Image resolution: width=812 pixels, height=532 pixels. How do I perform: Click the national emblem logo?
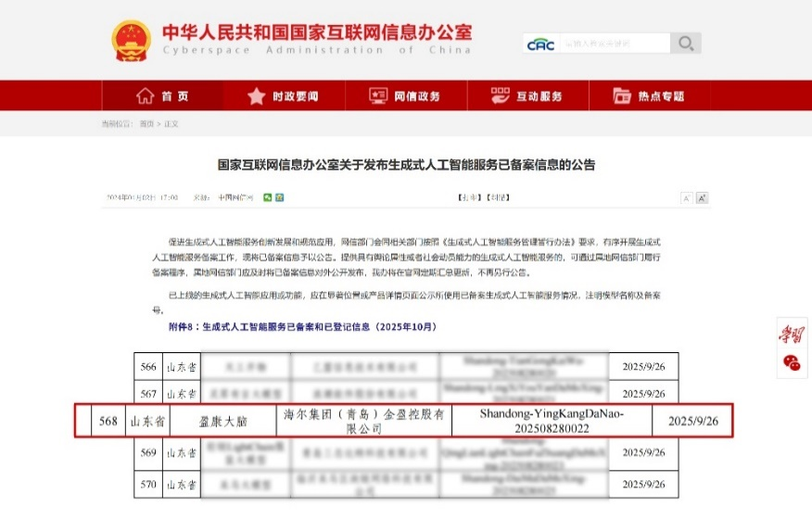[132, 41]
